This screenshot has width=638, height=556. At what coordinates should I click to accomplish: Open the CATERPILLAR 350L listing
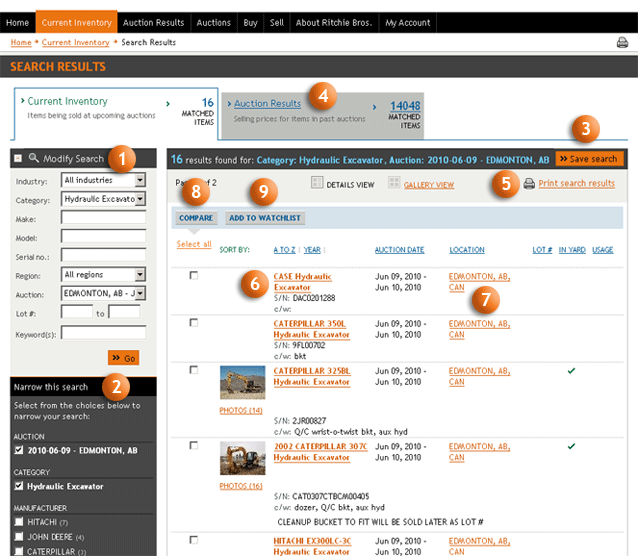(312, 329)
